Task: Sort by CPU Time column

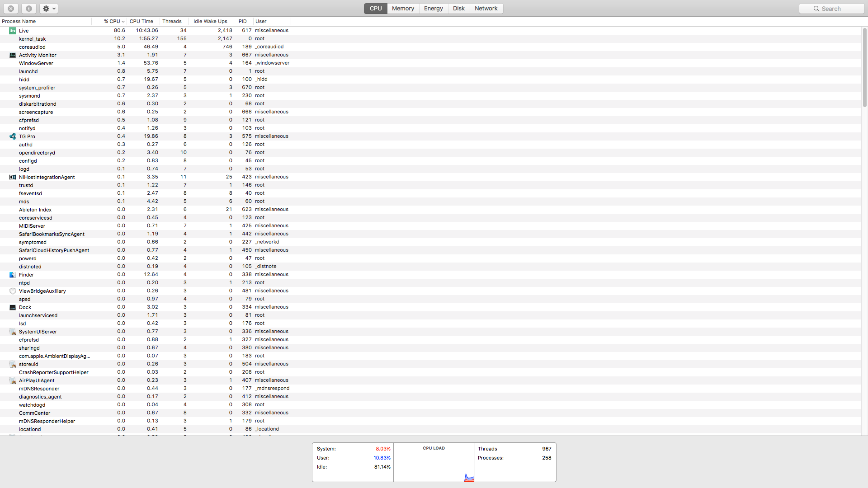Action: point(142,21)
